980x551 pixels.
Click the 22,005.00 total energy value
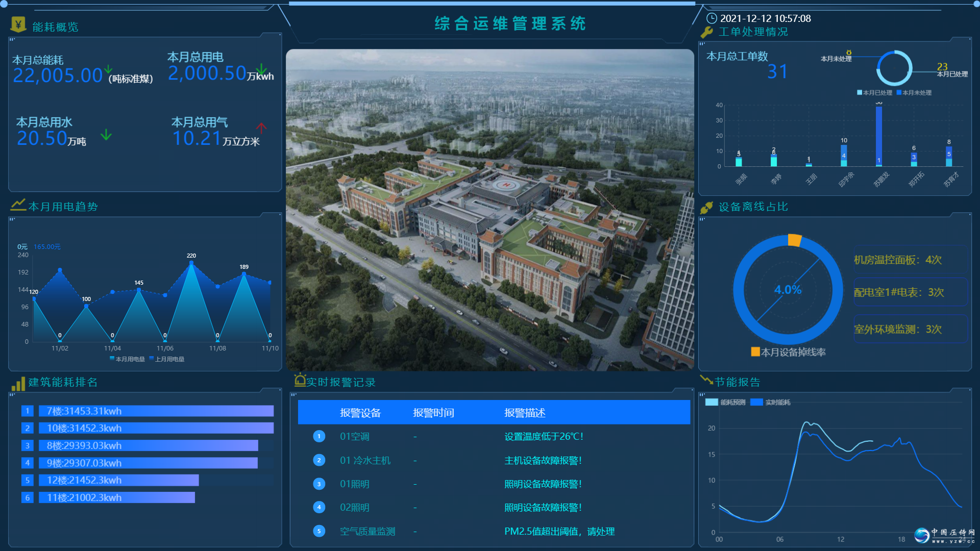point(58,76)
